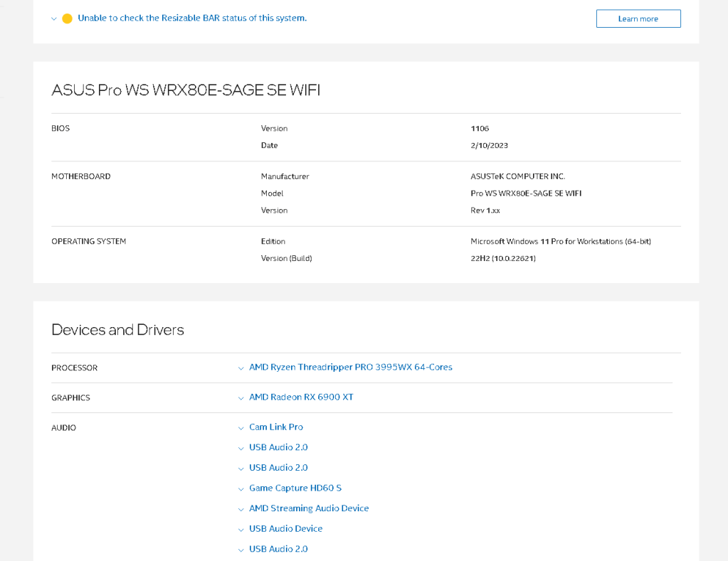Click the GRAPHICS category label
The image size is (728, 561).
point(70,398)
